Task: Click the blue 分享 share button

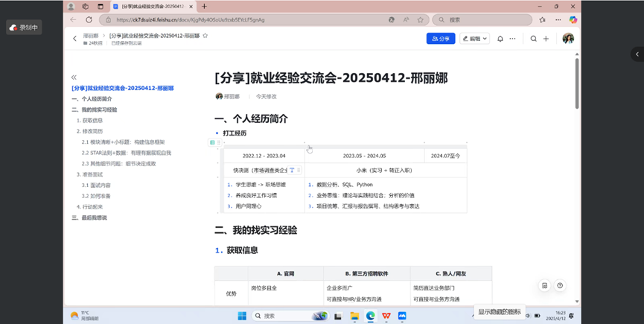Action: 441,39
